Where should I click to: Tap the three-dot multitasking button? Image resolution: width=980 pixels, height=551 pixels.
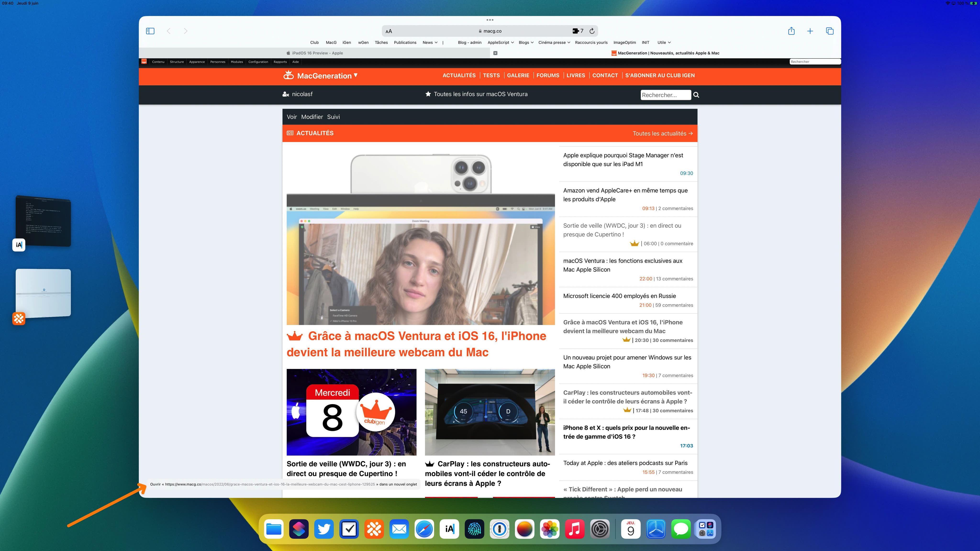490,20
